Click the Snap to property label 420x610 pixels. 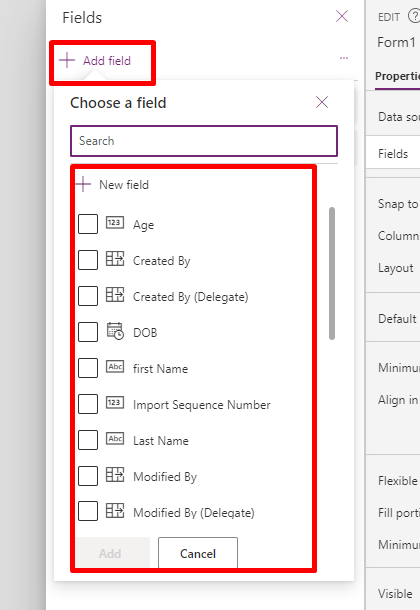[x=398, y=204]
